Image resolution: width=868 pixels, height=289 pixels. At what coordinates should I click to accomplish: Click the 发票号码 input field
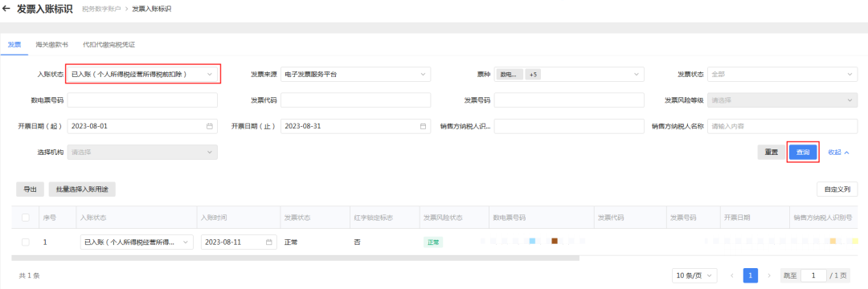click(569, 100)
